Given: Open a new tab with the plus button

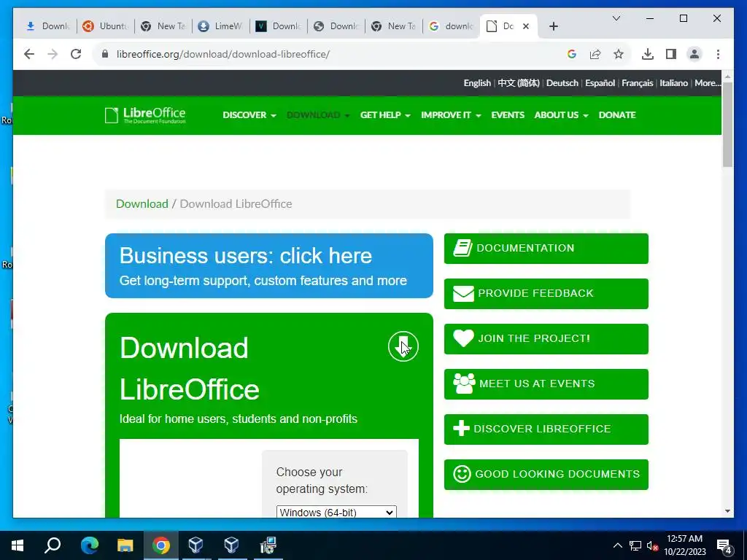Looking at the screenshot, I should 553,26.
